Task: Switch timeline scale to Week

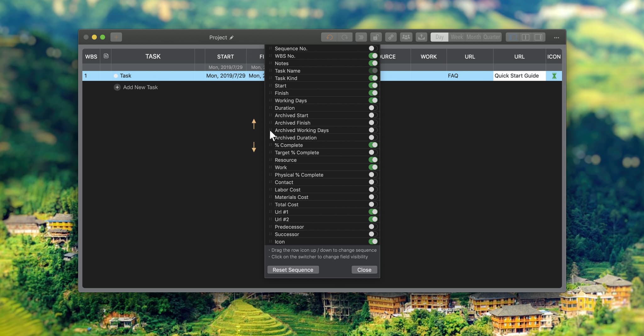Action: (x=457, y=37)
